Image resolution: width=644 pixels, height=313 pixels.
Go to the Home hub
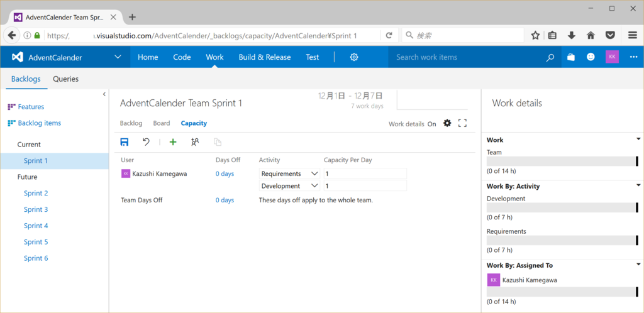(148, 57)
